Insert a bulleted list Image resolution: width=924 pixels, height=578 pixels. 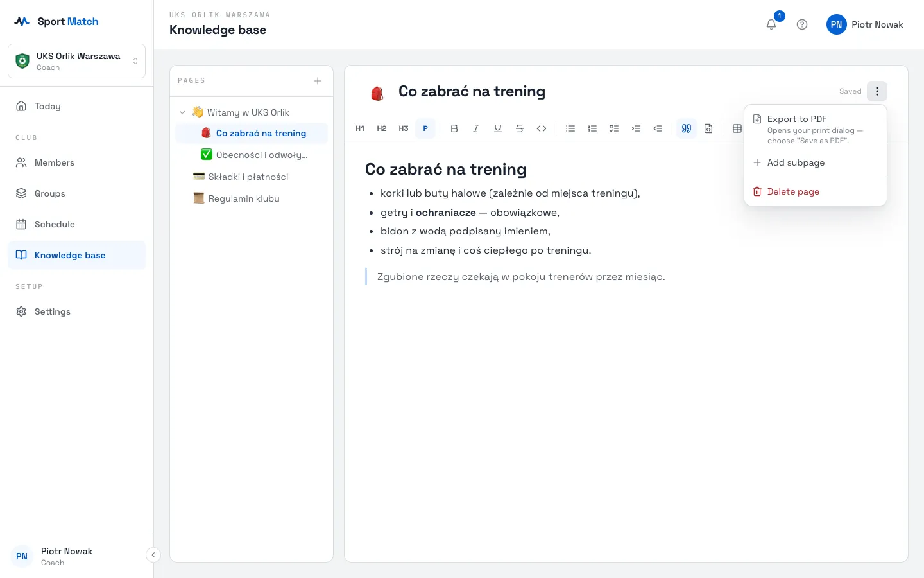coord(570,128)
